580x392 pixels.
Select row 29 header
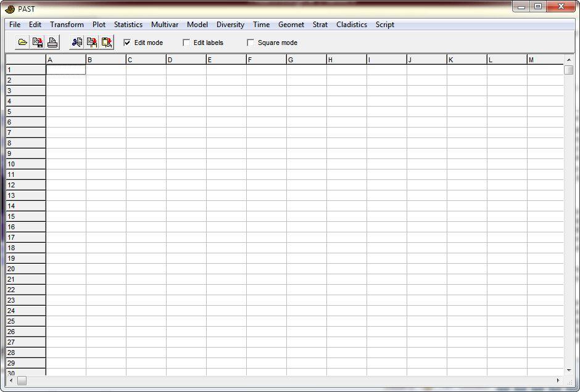(26, 363)
